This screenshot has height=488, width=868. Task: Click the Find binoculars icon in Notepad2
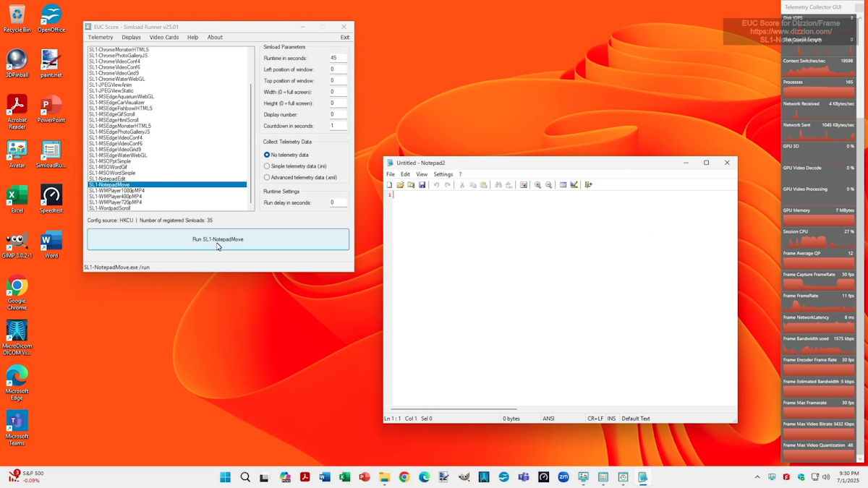[498, 185]
